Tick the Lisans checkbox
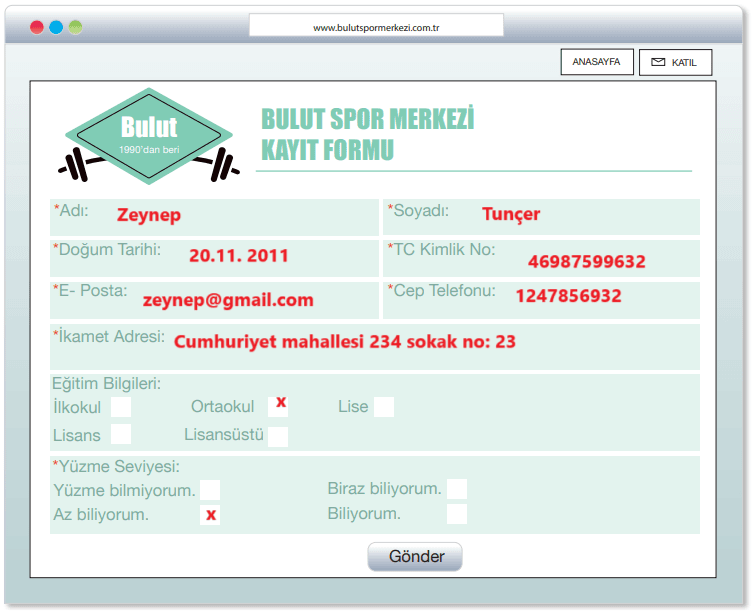 click(x=121, y=434)
